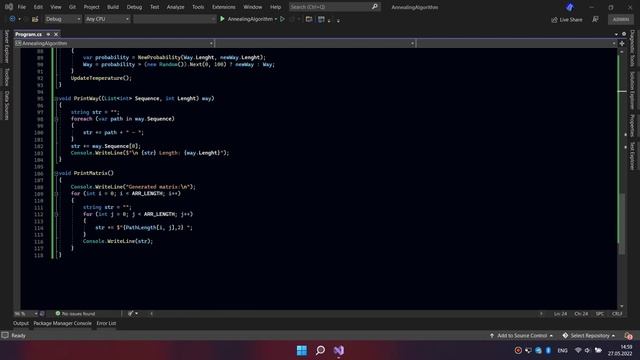Open Data Sources side tab

click(7, 105)
